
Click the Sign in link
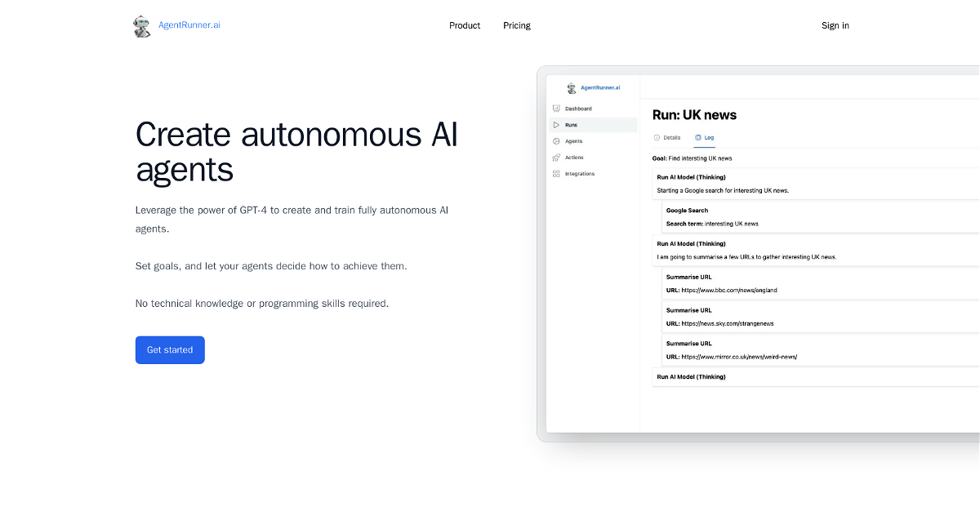click(835, 25)
